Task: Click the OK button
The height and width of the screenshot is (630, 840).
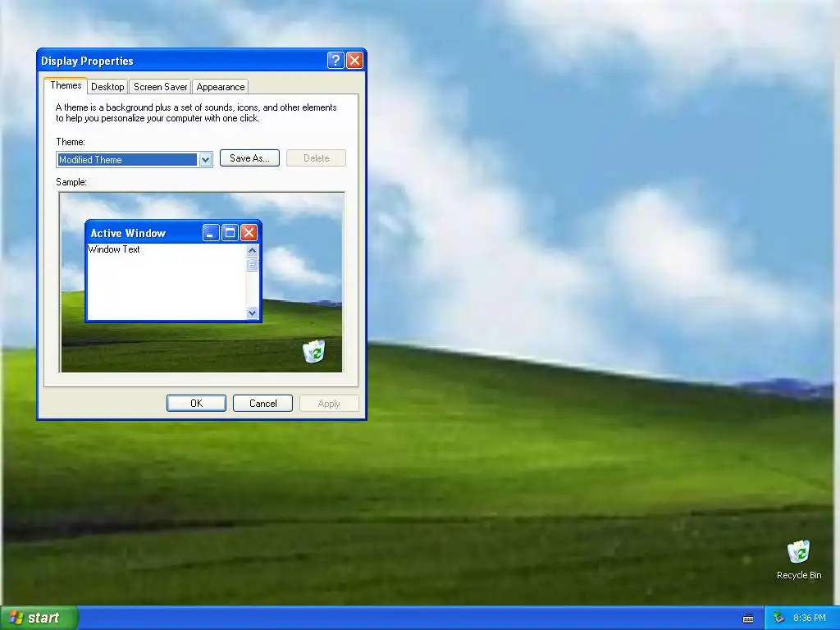Action: pyautogui.click(x=196, y=404)
